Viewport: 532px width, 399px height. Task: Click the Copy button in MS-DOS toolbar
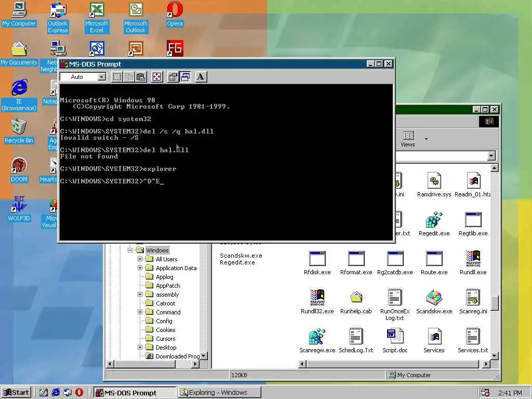pyautogui.click(x=129, y=77)
